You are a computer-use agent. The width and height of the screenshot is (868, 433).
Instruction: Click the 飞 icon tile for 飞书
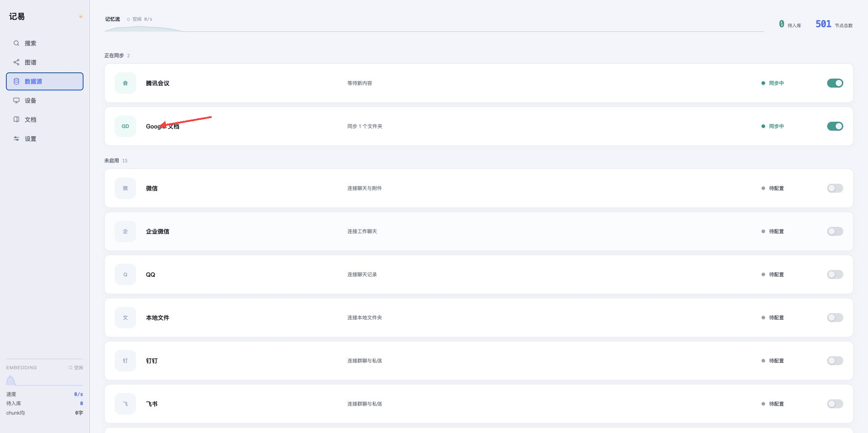tap(125, 404)
